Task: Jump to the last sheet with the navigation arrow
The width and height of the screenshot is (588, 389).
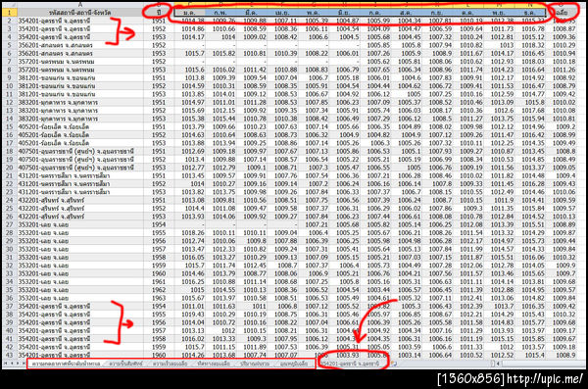Action: pos(24,364)
